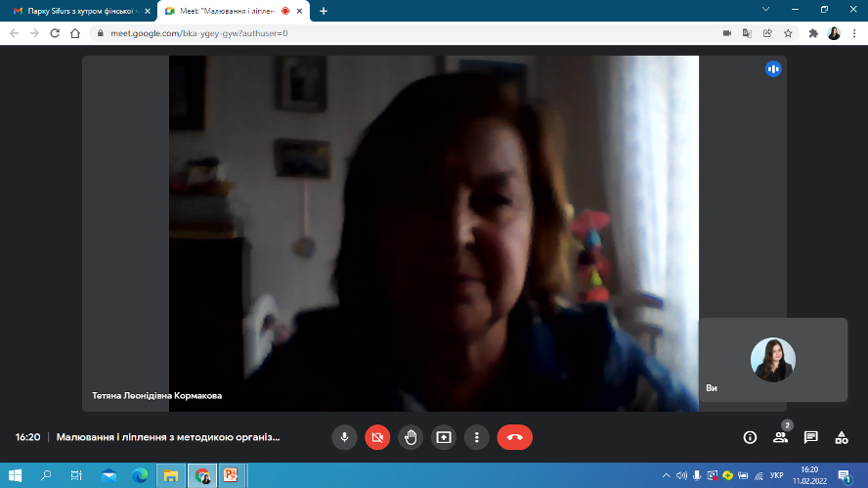The height and width of the screenshot is (488, 868).
Task: Reload the current page
Action: 55,33
